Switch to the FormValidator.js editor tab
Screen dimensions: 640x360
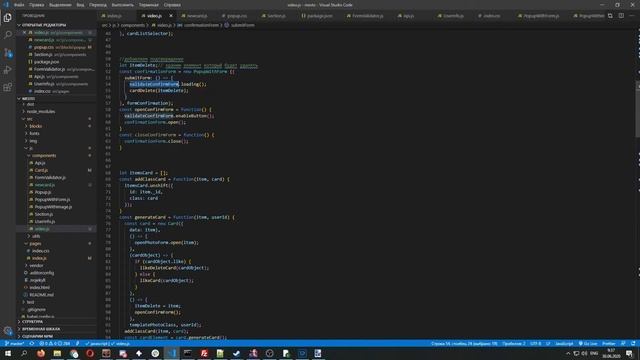point(367,16)
